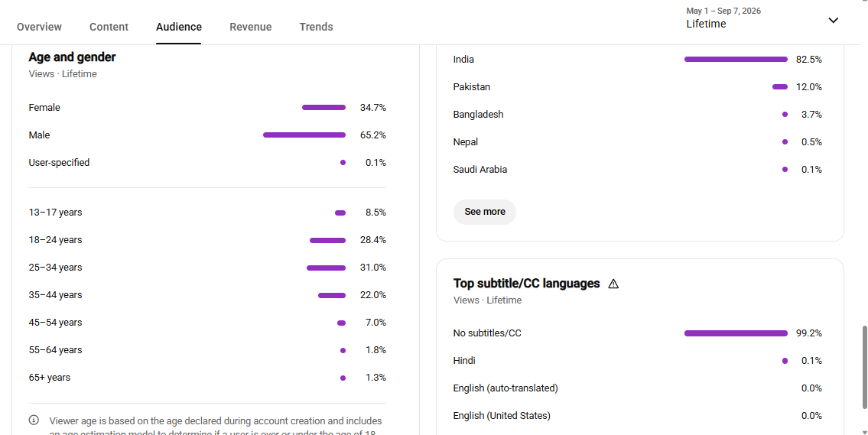Select the Lifetime date range selector
The width and height of the screenshot is (868, 435).
[x=762, y=18]
